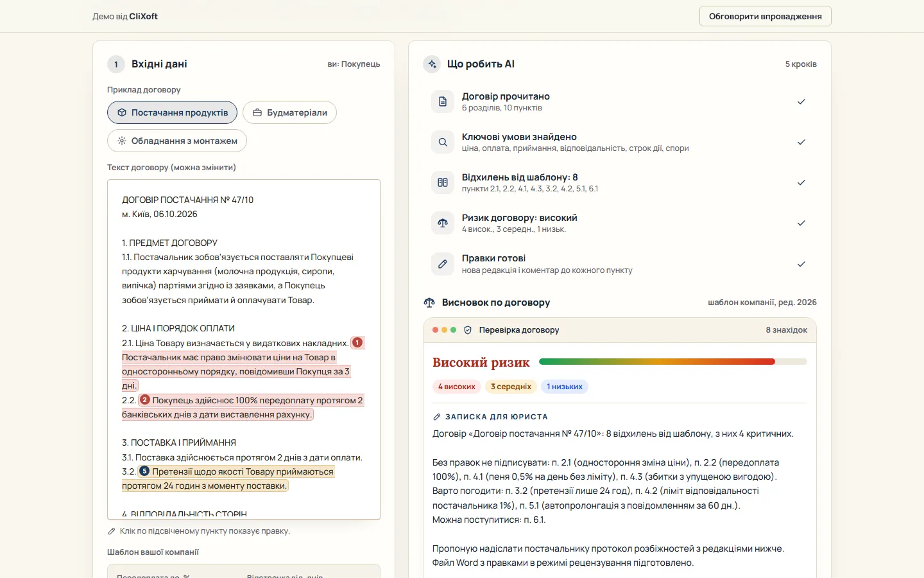Click the high-risk gradient progress bar
This screenshot has height=578, width=924.
672,362
